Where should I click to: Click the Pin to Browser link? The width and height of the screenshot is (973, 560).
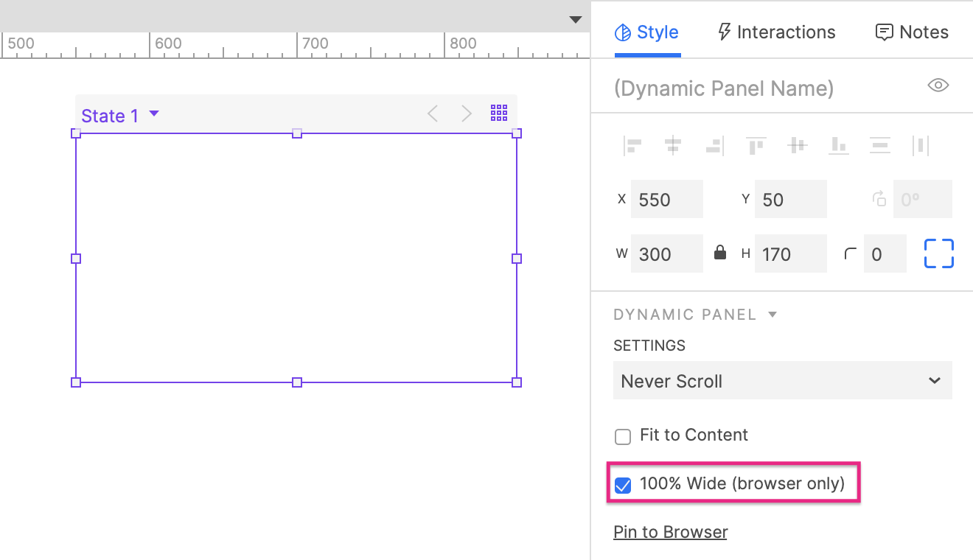670,532
